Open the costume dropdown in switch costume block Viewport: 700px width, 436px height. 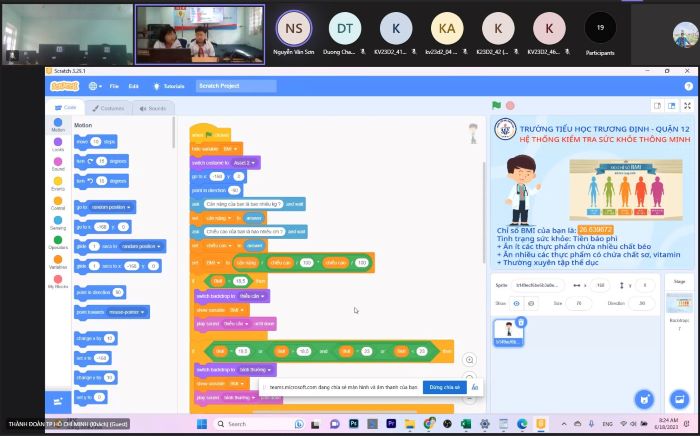[245, 163]
